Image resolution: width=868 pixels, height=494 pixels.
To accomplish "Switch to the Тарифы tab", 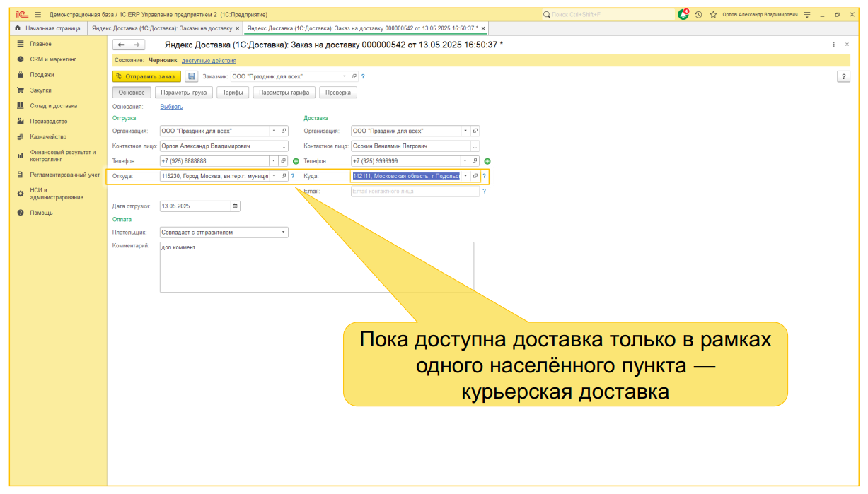I will tap(233, 92).
